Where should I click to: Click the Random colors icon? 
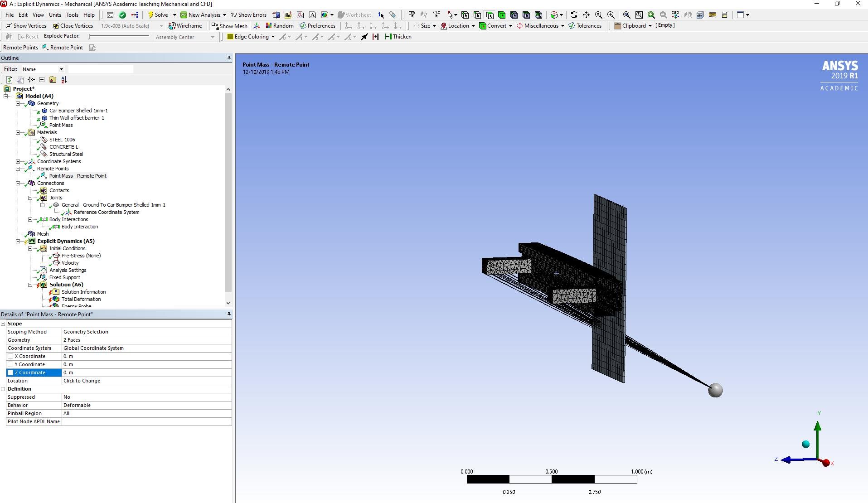[x=279, y=26]
